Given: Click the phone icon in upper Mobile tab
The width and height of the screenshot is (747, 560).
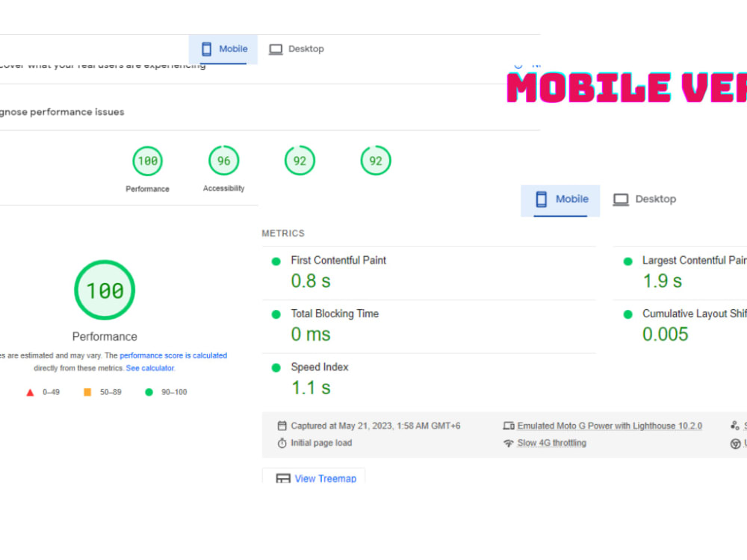Looking at the screenshot, I should point(206,49).
